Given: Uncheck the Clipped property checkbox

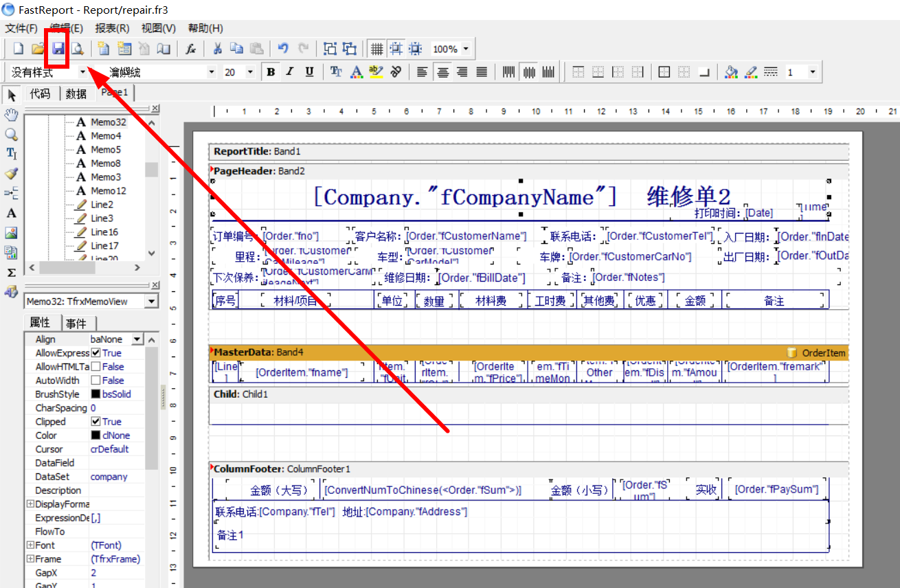Looking at the screenshot, I should (x=96, y=422).
